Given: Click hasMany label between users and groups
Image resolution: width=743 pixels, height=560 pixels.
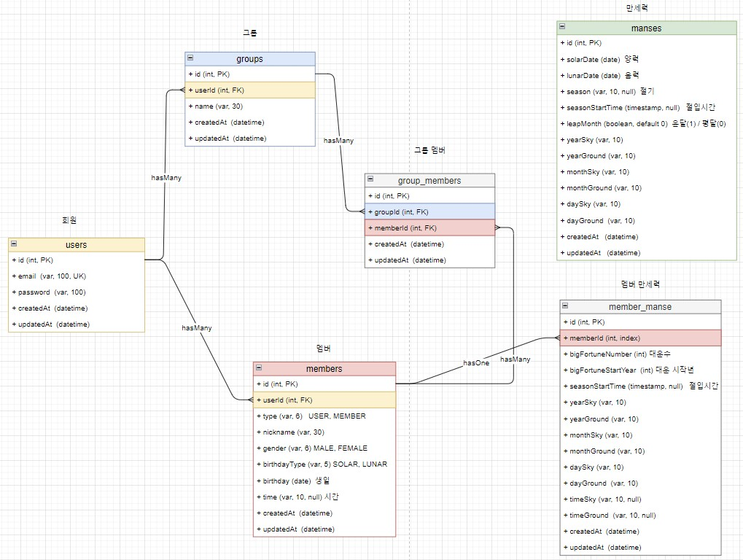Looking at the screenshot, I should [x=166, y=178].
